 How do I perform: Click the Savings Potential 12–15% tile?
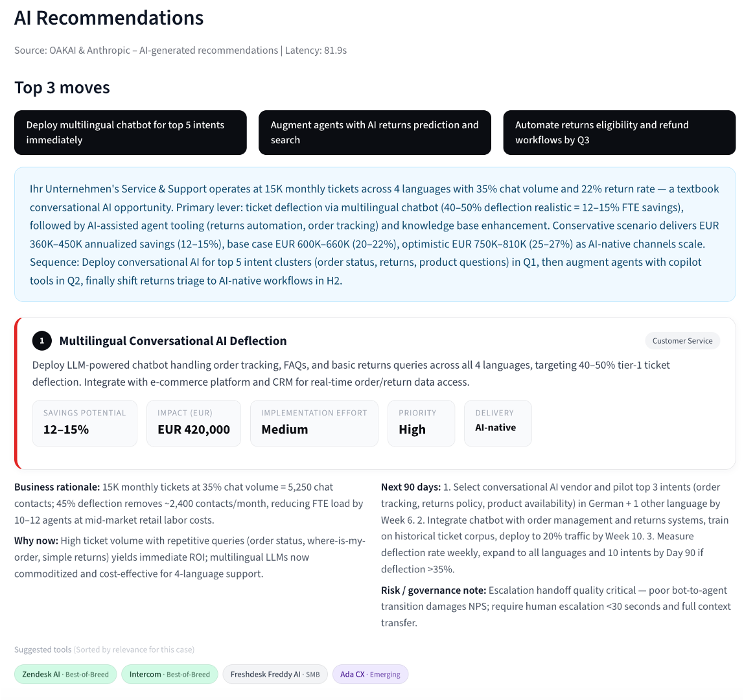coord(85,423)
